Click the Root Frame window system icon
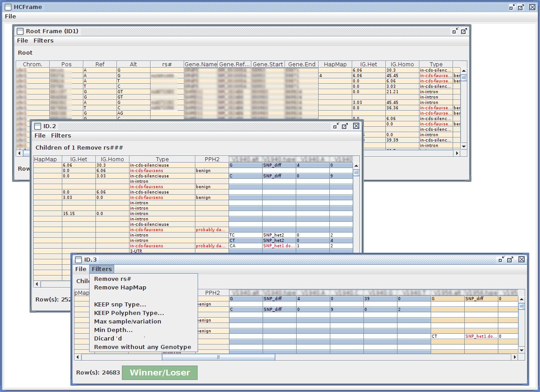The width and height of the screenshot is (540, 392). [20, 31]
